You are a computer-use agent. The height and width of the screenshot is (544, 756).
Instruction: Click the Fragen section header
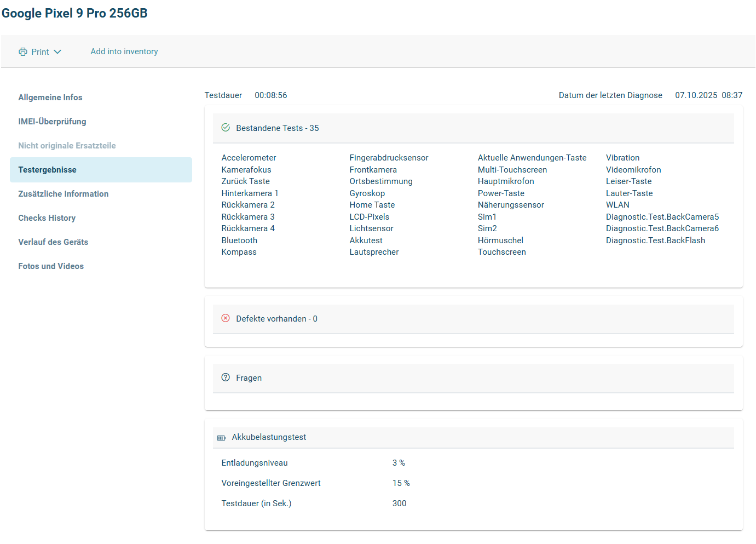coord(473,378)
